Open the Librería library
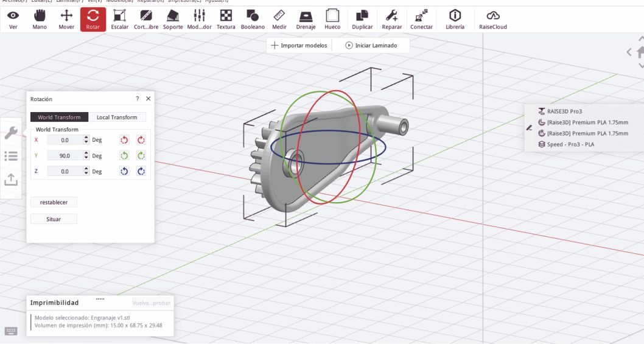 [455, 19]
